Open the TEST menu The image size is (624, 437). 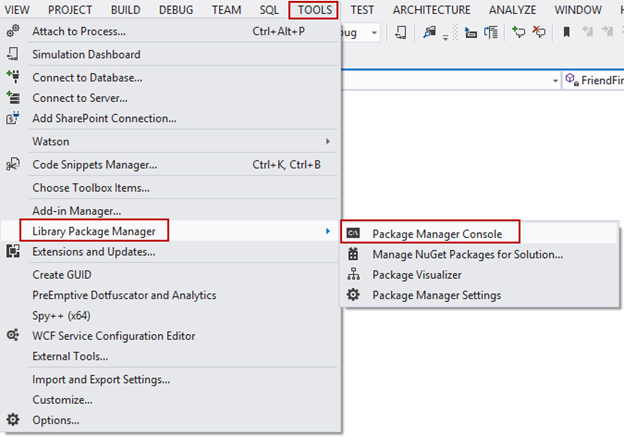(362, 10)
